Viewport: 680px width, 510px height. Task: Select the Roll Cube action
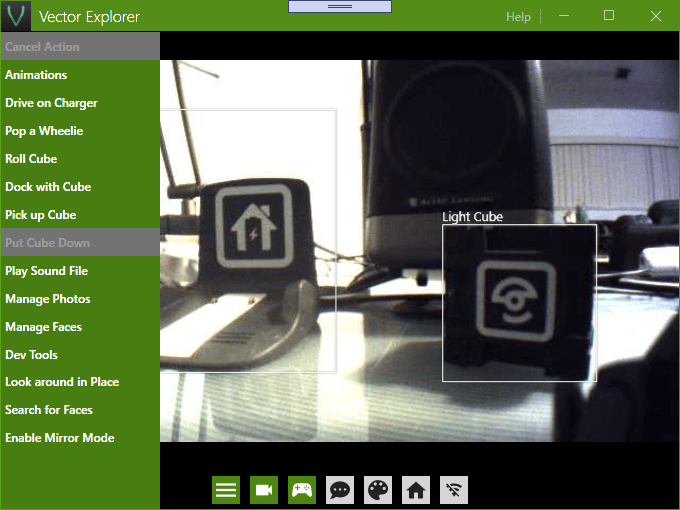click(80, 159)
